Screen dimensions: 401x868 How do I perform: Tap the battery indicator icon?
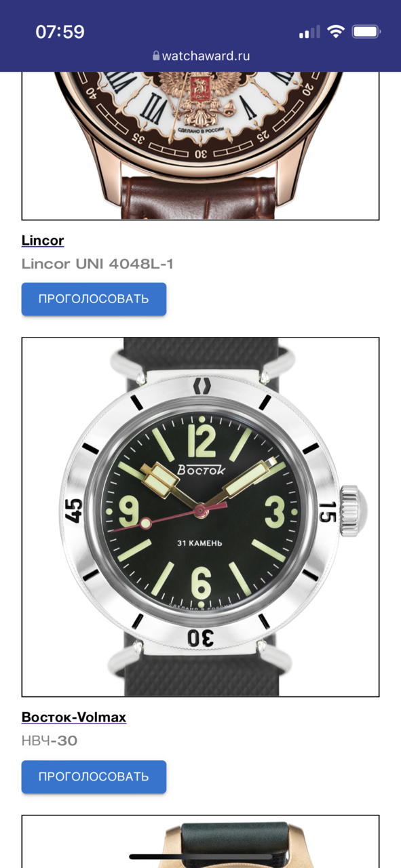pyautogui.click(x=367, y=31)
